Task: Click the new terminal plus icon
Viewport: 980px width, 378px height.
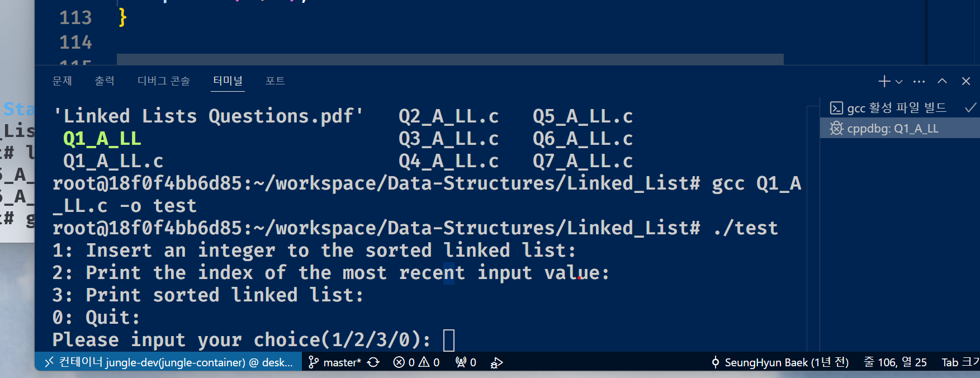Action: tap(884, 82)
